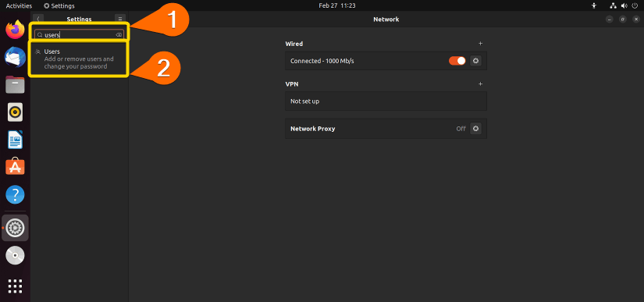This screenshot has width=644, height=302.
Task: Click the volume icon in top bar
Action: click(624, 5)
